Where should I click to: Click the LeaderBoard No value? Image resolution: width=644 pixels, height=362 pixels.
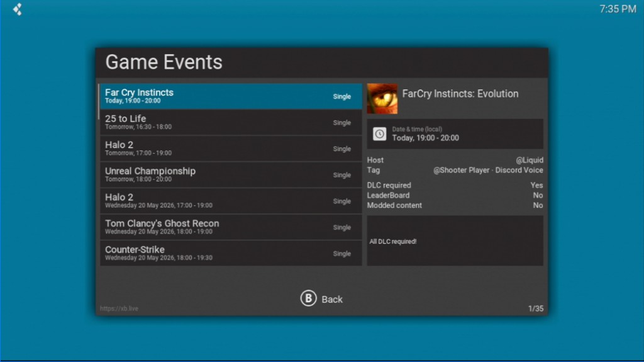(x=538, y=195)
